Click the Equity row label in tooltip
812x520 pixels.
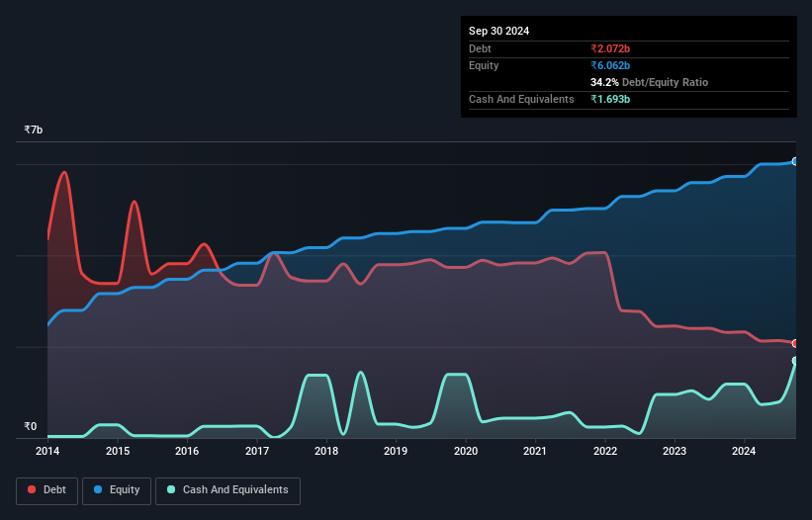[x=484, y=65]
